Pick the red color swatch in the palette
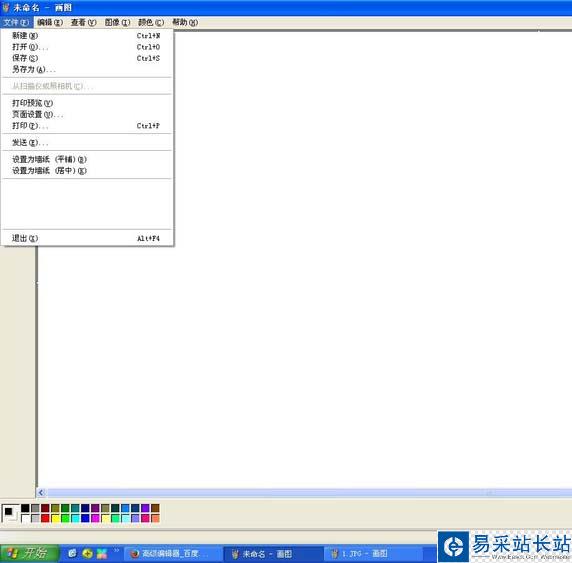This screenshot has height=563, width=572. (45, 518)
